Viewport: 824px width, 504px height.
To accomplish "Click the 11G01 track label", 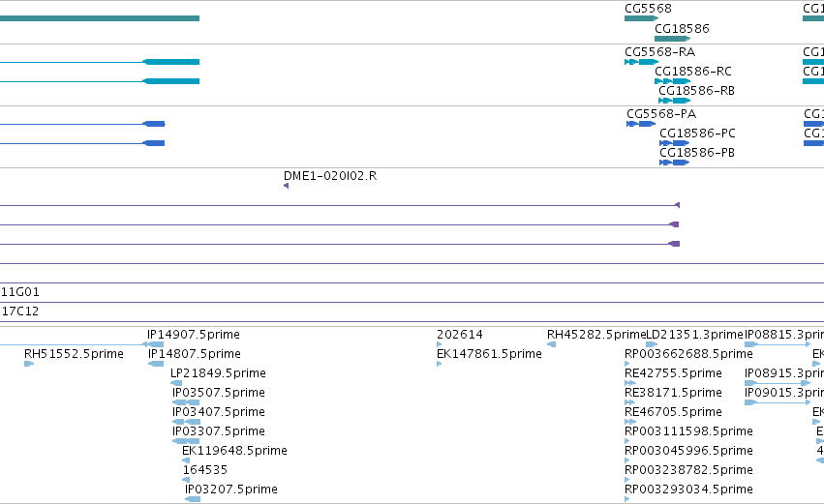I will pos(20,292).
